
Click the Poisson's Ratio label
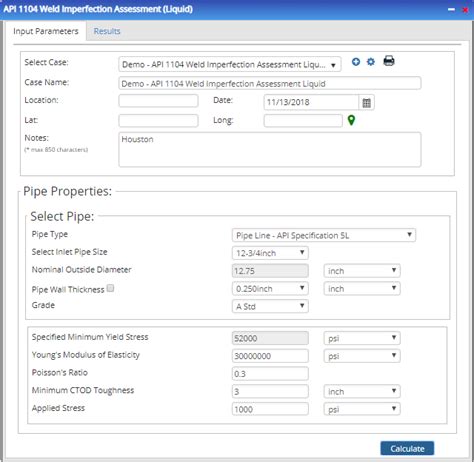coord(60,373)
